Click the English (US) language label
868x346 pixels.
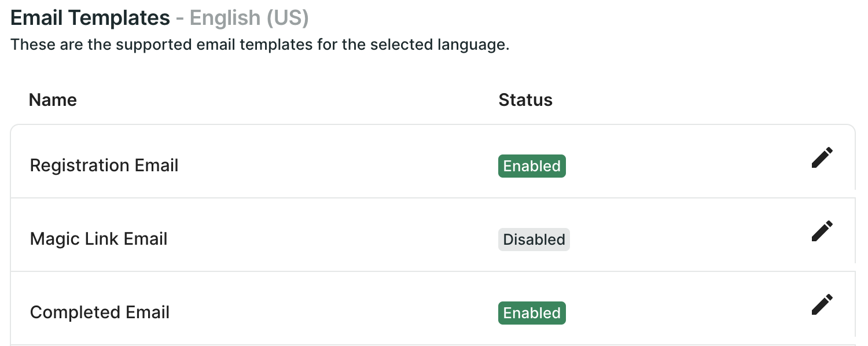[x=249, y=18]
